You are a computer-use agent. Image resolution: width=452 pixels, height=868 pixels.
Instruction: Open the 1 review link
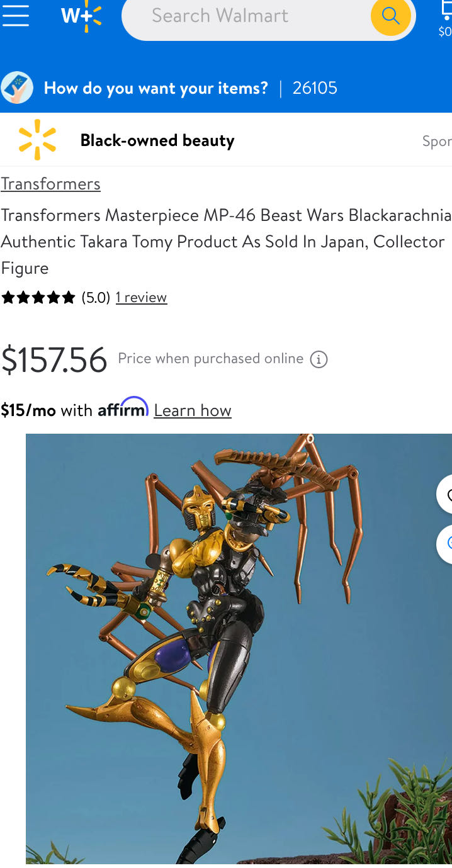tap(141, 298)
